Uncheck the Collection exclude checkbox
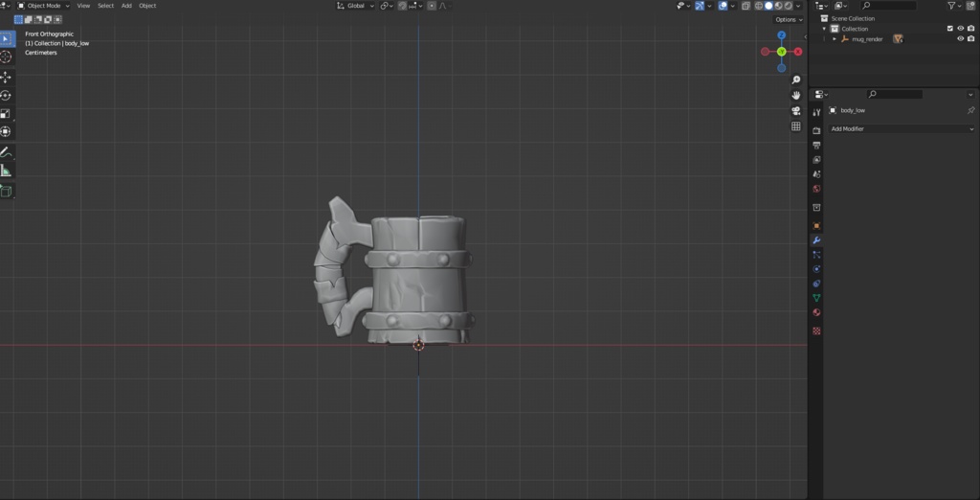Screen dimensions: 980x500 pos(949,29)
